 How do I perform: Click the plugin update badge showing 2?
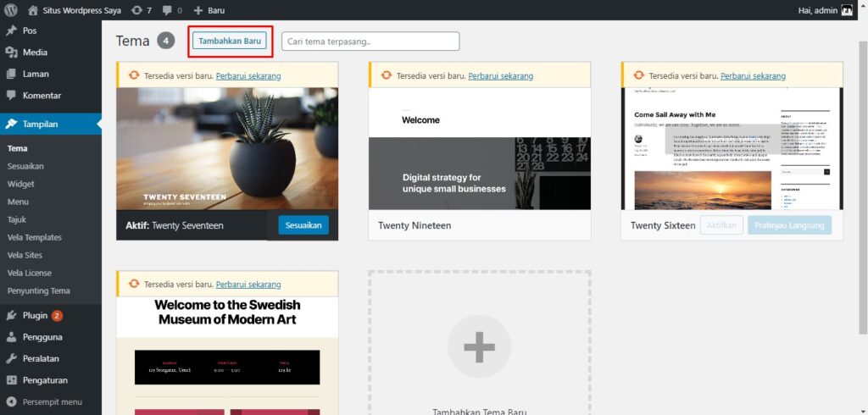(x=57, y=316)
